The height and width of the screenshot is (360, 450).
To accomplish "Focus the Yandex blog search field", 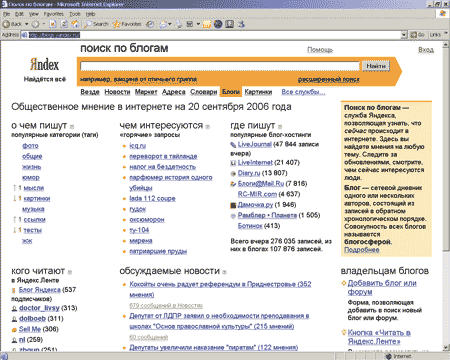I will [220, 66].
